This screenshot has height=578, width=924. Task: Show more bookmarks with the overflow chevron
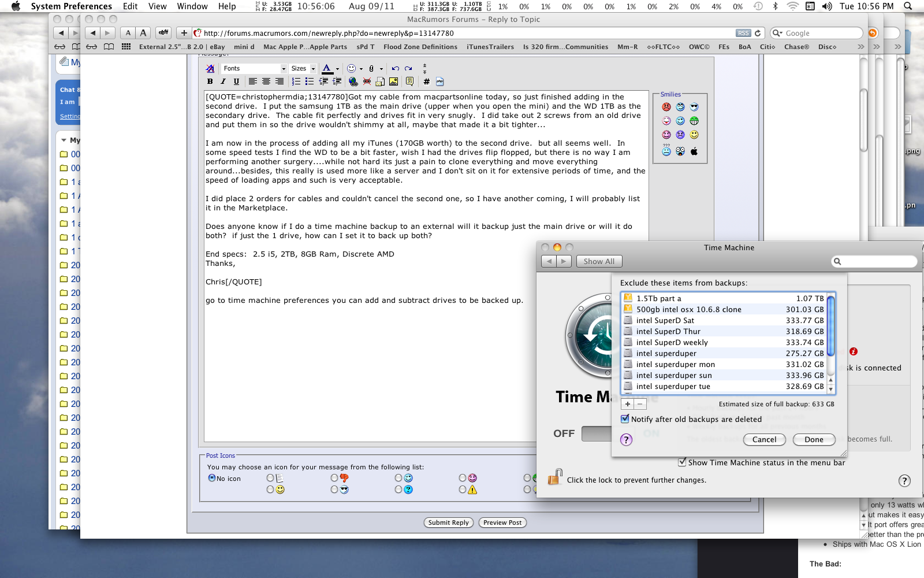pyautogui.click(x=860, y=47)
